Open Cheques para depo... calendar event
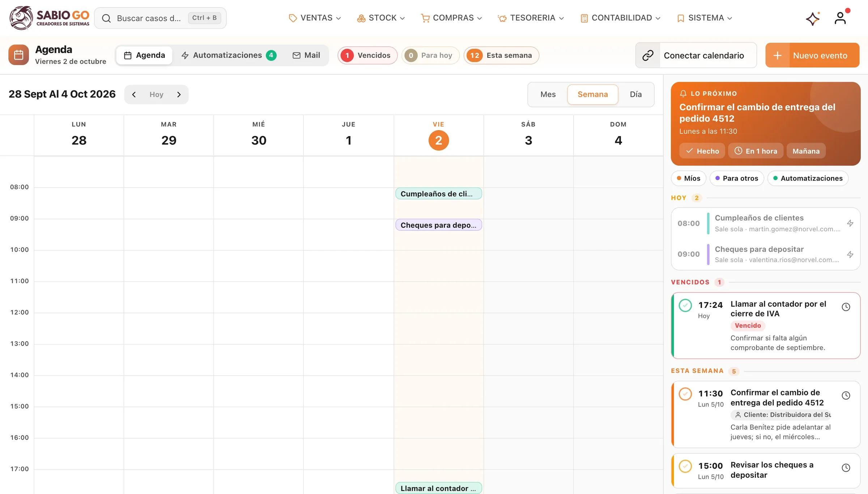Screen dimensions: 868x494 [x=438, y=225]
